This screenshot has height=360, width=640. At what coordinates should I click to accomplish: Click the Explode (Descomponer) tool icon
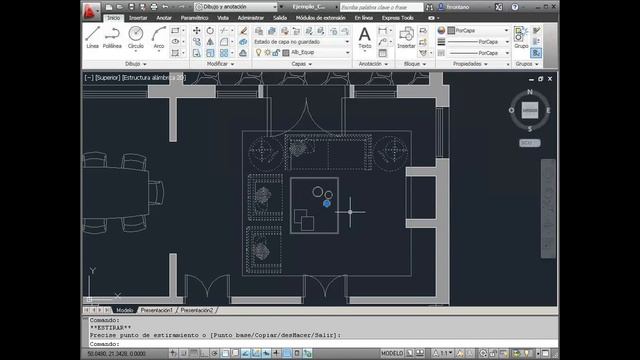click(x=243, y=42)
